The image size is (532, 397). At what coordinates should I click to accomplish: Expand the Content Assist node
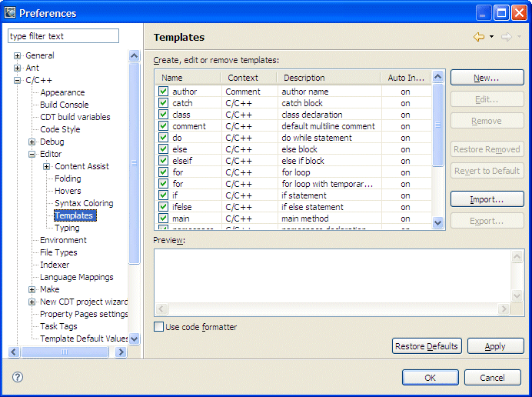(47, 166)
